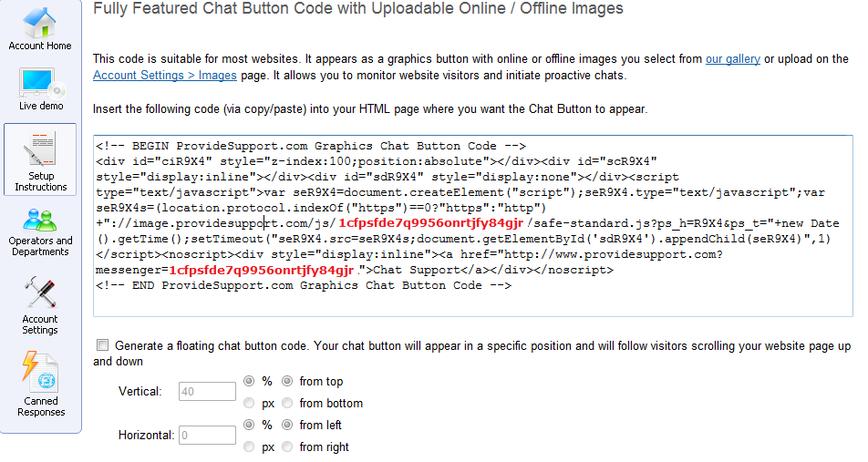Open Account Settings tools icon
The image size is (868, 462).
pos(40,293)
